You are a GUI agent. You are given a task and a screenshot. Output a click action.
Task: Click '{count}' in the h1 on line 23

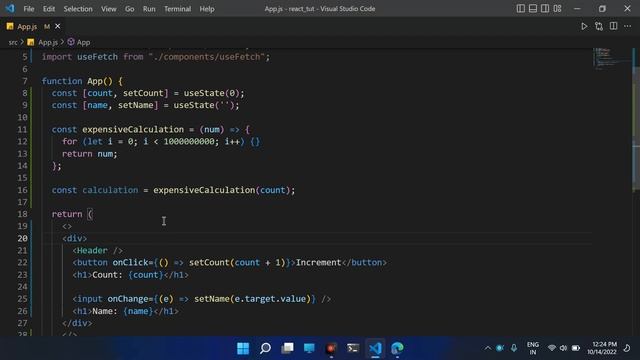pyautogui.click(x=146, y=275)
